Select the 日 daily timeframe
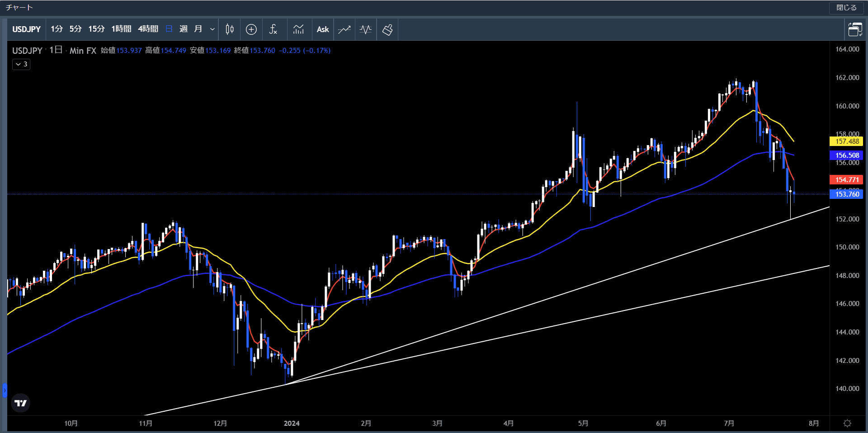This screenshot has height=433, width=868. coord(169,29)
